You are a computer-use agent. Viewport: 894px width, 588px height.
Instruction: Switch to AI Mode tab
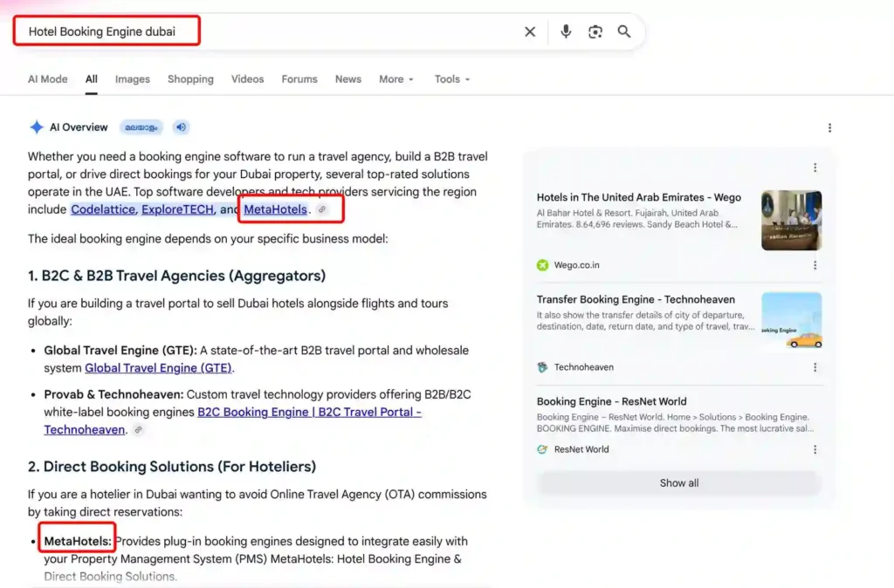point(48,79)
